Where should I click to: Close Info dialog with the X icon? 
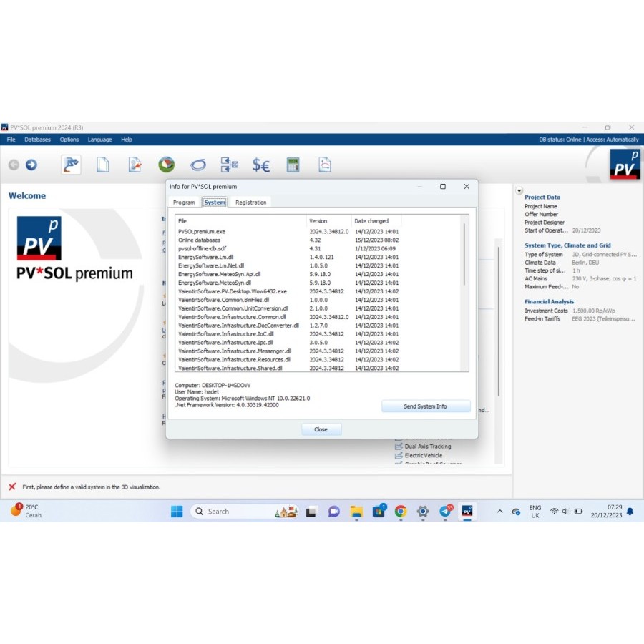click(467, 187)
